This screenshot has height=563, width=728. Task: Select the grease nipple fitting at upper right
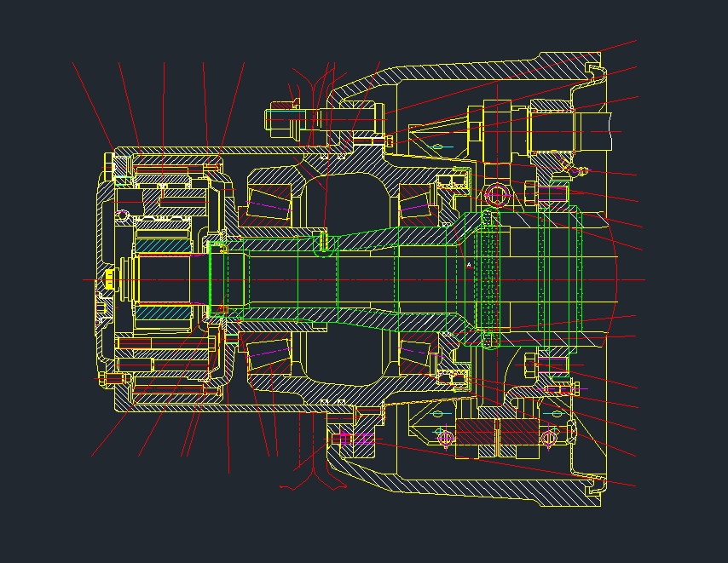(x=581, y=169)
